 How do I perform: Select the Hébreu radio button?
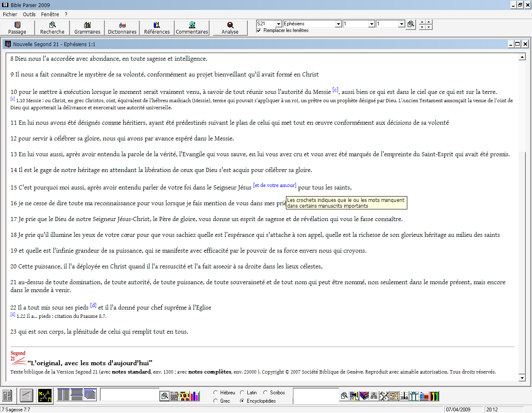pos(215,393)
